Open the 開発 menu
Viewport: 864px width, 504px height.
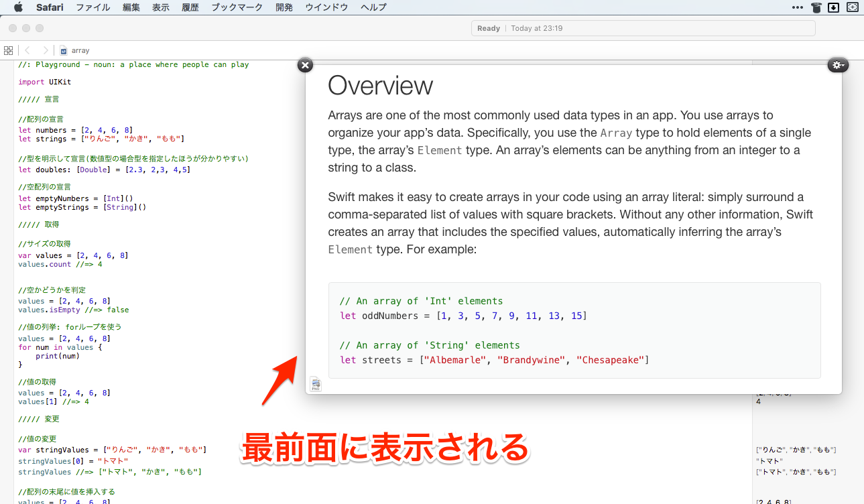(284, 7)
